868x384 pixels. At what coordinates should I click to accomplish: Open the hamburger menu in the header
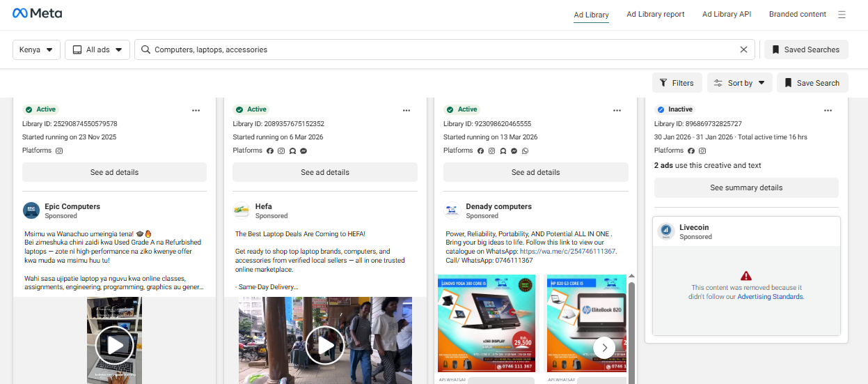(842, 15)
